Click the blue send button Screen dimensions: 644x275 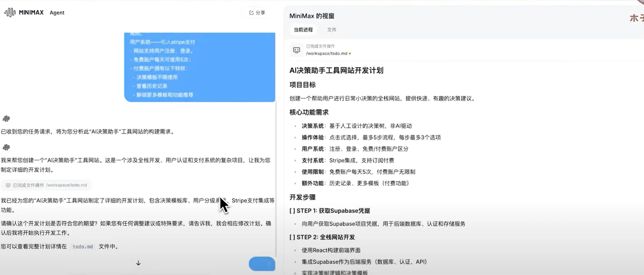coord(262,264)
